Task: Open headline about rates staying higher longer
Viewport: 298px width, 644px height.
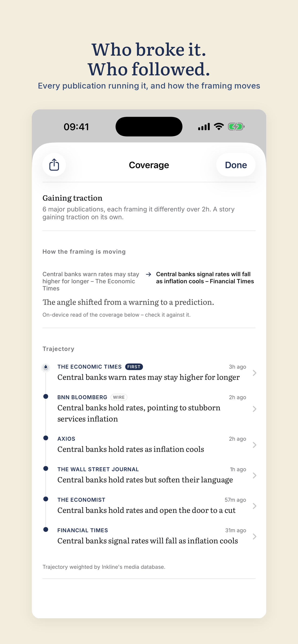Action: pos(148,377)
